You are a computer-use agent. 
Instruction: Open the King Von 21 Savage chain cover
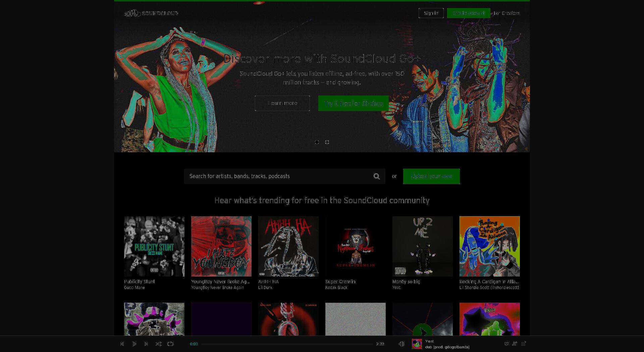click(x=288, y=319)
